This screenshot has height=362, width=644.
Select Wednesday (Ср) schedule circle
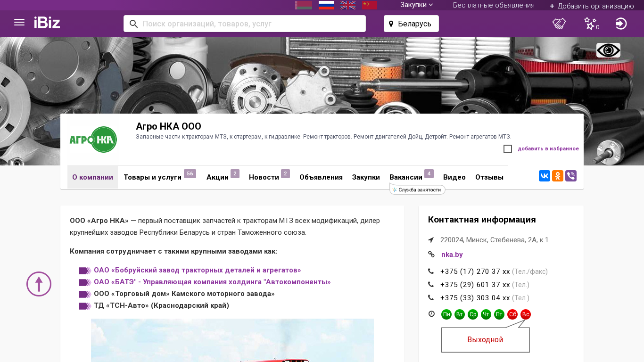(x=473, y=314)
